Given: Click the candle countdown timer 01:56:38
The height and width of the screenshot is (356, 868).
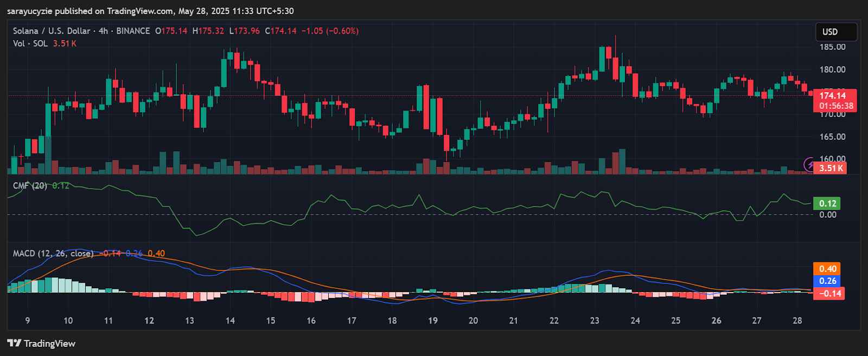Looking at the screenshot, I should (x=836, y=106).
